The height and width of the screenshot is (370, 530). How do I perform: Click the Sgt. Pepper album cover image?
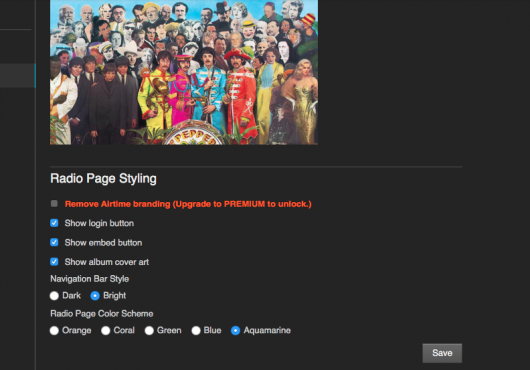point(184,72)
